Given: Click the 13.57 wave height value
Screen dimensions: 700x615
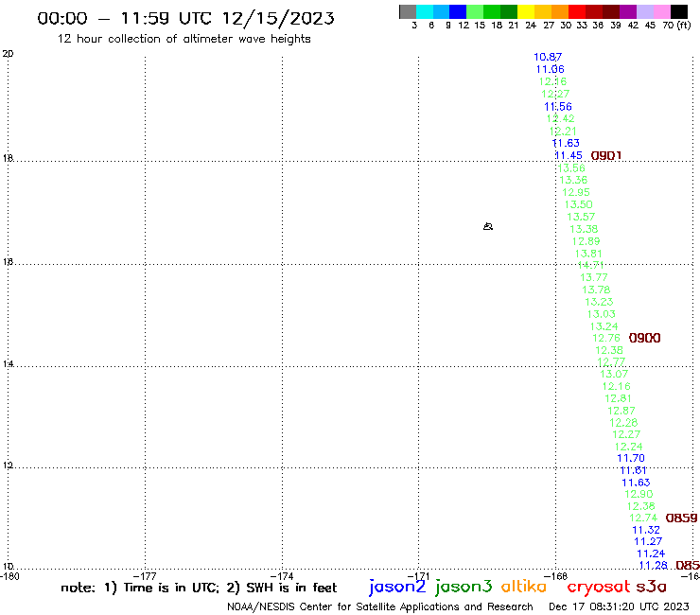Looking at the screenshot, I should pyautogui.click(x=581, y=217).
